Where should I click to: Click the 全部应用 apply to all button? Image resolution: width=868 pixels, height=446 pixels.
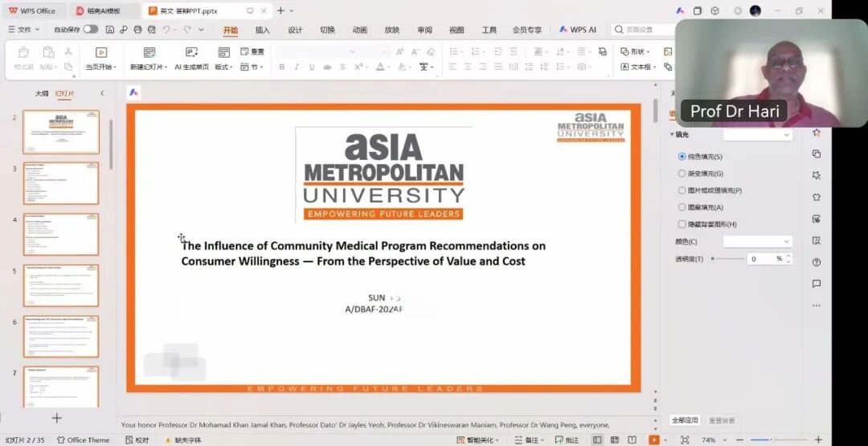pyautogui.click(x=686, y=420)
